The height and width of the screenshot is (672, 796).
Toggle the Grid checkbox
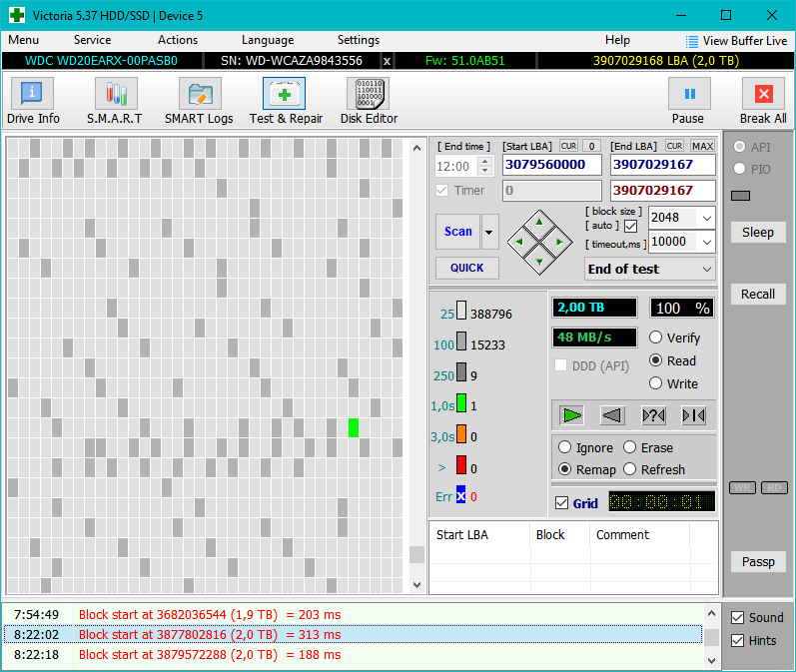[x=562, y=503]
